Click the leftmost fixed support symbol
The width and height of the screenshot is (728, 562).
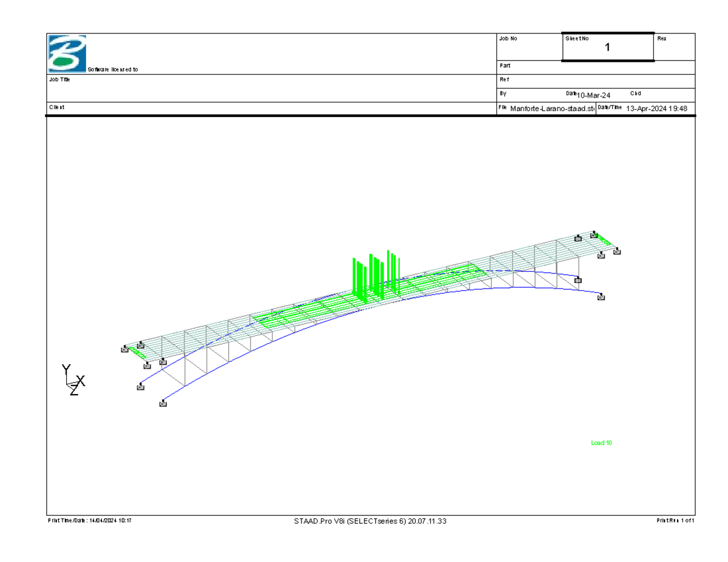click(x=124, y=349)
